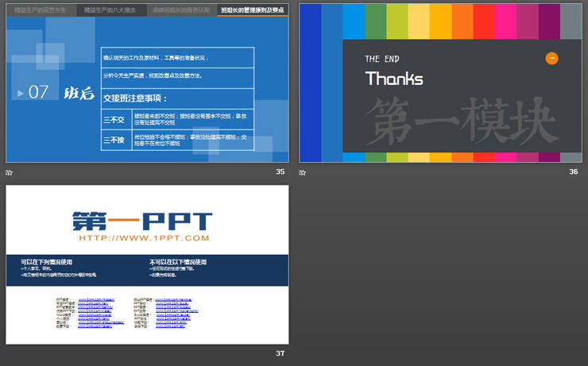Screen dimensions: 588x366
Task: Click the animation star icon under slide 36
Action: [303, 172]
